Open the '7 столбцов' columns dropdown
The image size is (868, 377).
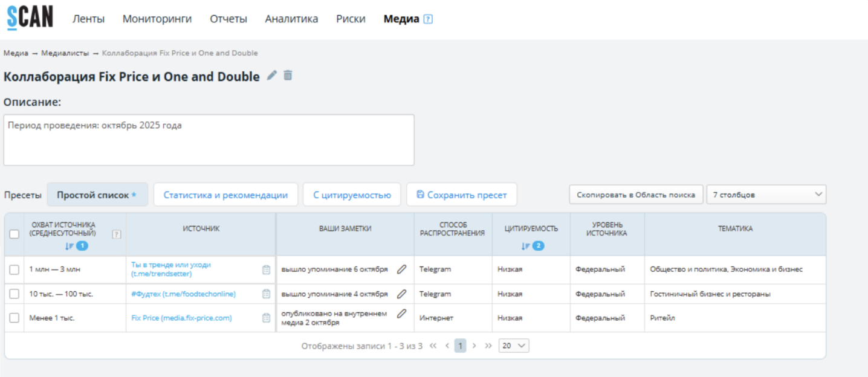coord(766,195)
